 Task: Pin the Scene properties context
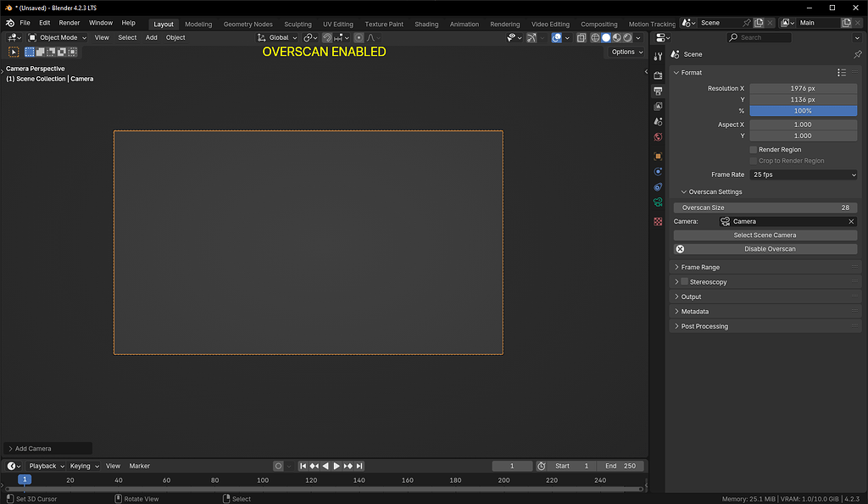click(x=858, y=54)
